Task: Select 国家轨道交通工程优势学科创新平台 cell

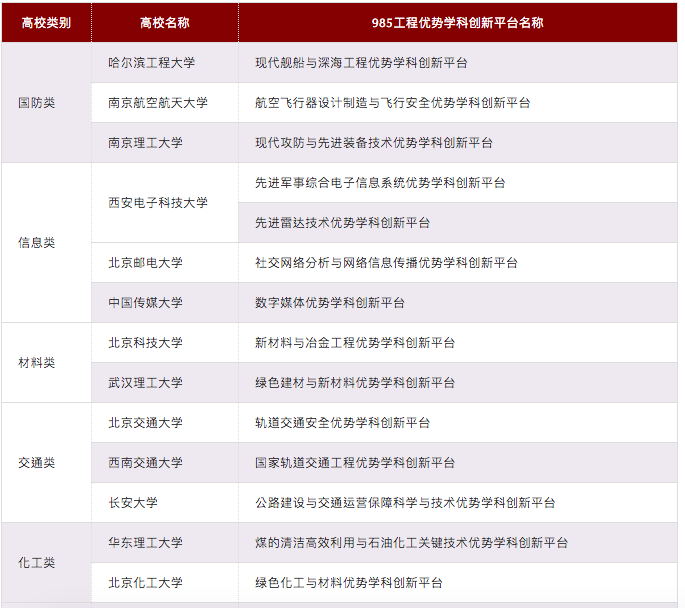Action: coord(458,463)
